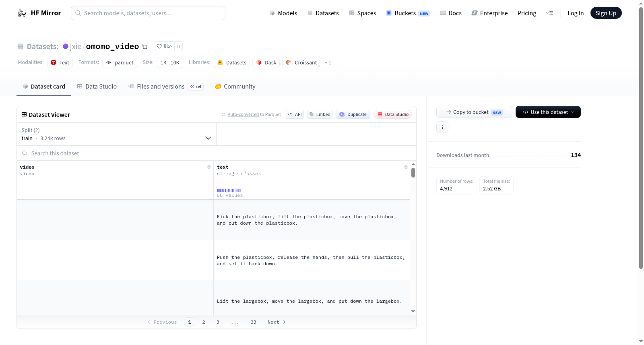Go to page 3 of the viewer

point(218,322)
